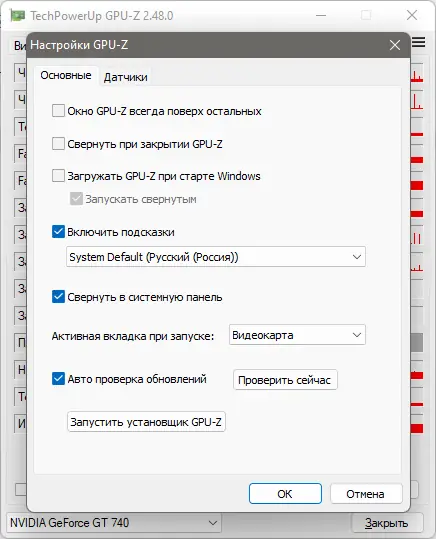The image size is (436, 539).
Task: Check 'Загружать GPU-Z при старте Windows'
Action: 58,176
